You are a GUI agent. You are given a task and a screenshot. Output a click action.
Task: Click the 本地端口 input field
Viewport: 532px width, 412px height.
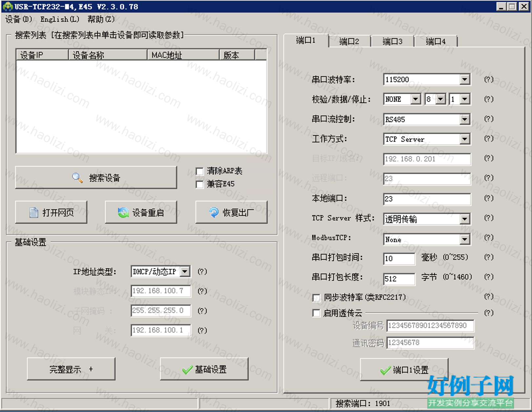(x=427, y=199)
